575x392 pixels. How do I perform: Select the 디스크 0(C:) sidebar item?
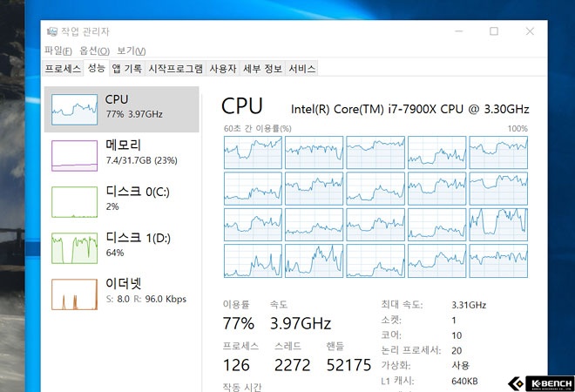[122, 201]
